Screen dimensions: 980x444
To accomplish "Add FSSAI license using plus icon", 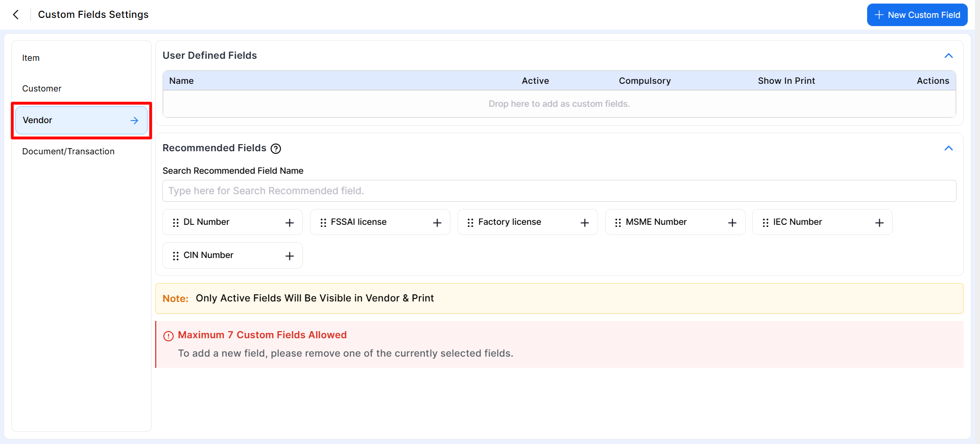I will click(437, 223).
